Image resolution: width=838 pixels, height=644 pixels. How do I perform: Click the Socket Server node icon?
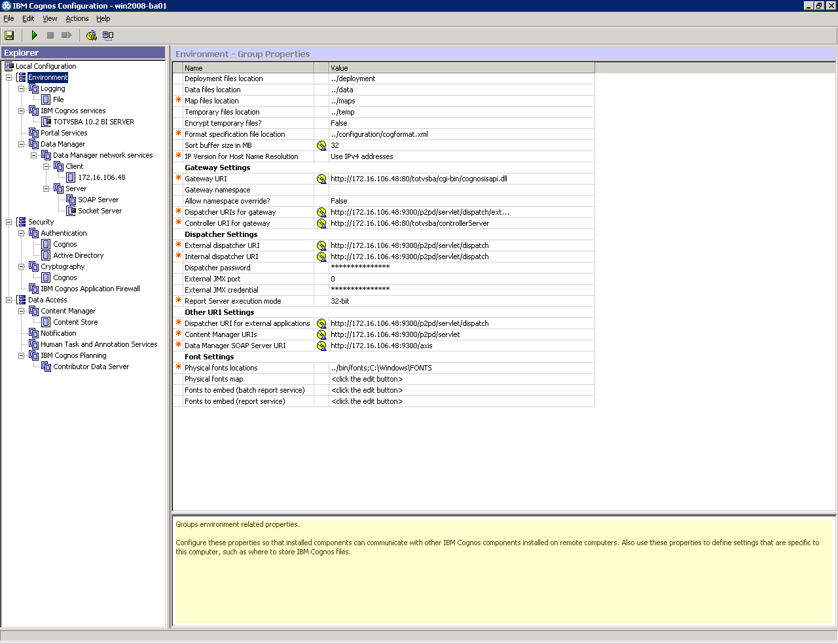pyautogui.click(x=71, y=211)
